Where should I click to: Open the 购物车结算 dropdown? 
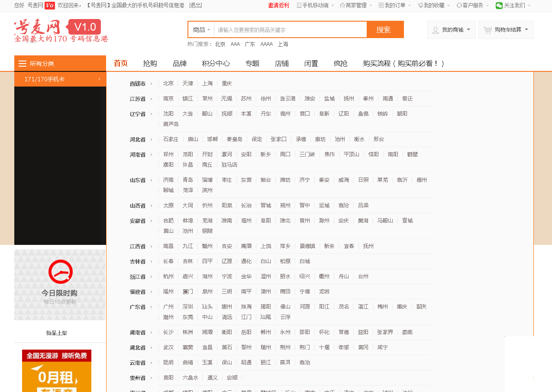506,30
